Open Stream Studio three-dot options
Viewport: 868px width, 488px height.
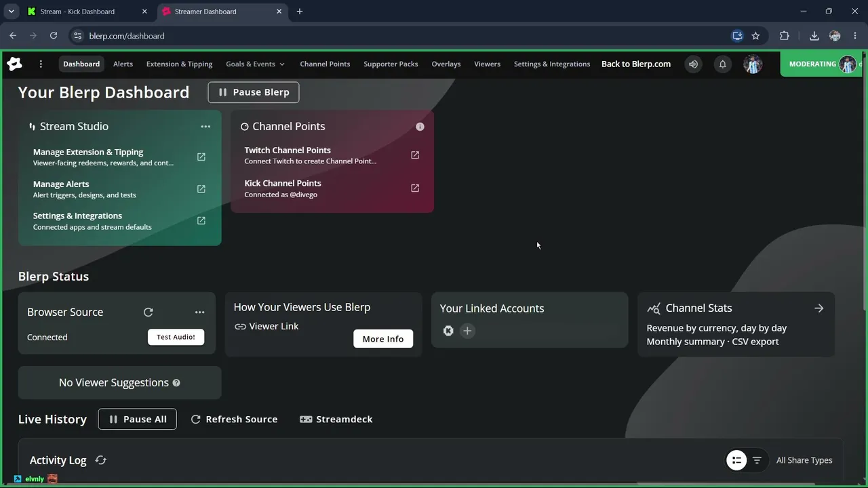205,127
